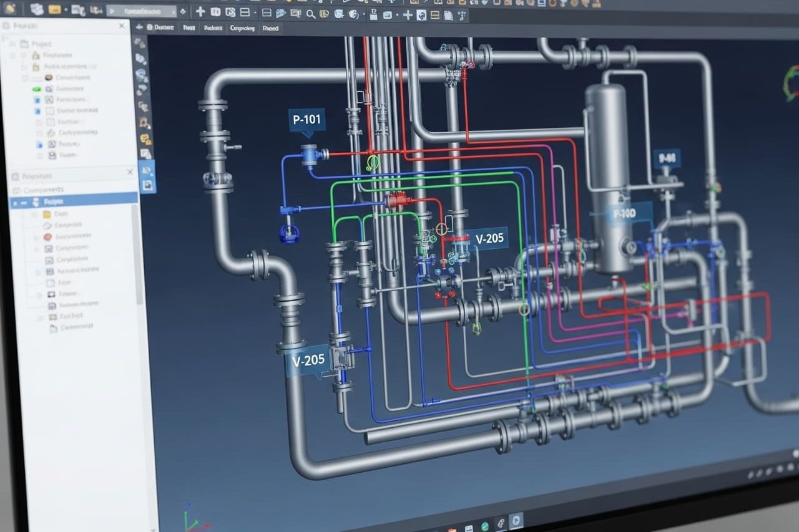Click the bottom image icon in vertical strip
This screenshot has width=799, height=532.
pos(148,185)
